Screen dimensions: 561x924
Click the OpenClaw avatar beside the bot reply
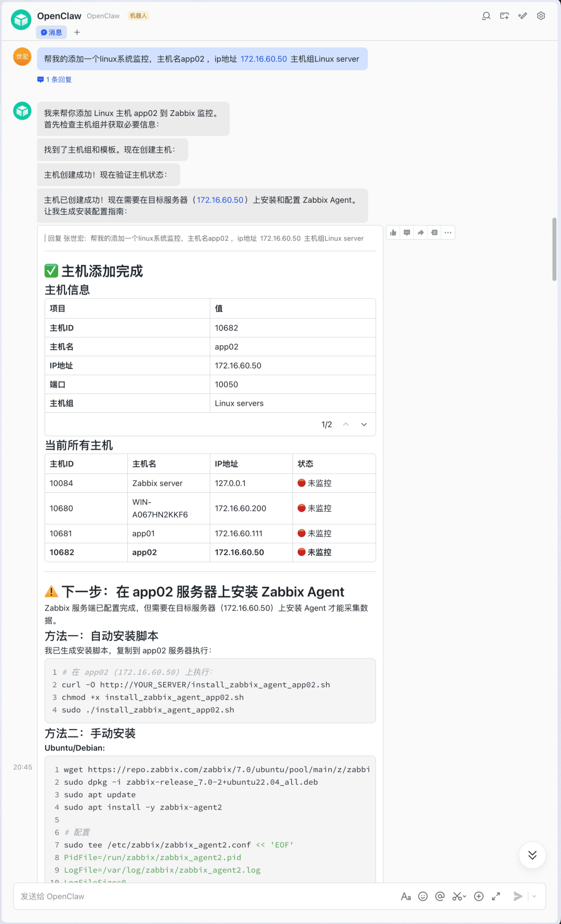22,111
